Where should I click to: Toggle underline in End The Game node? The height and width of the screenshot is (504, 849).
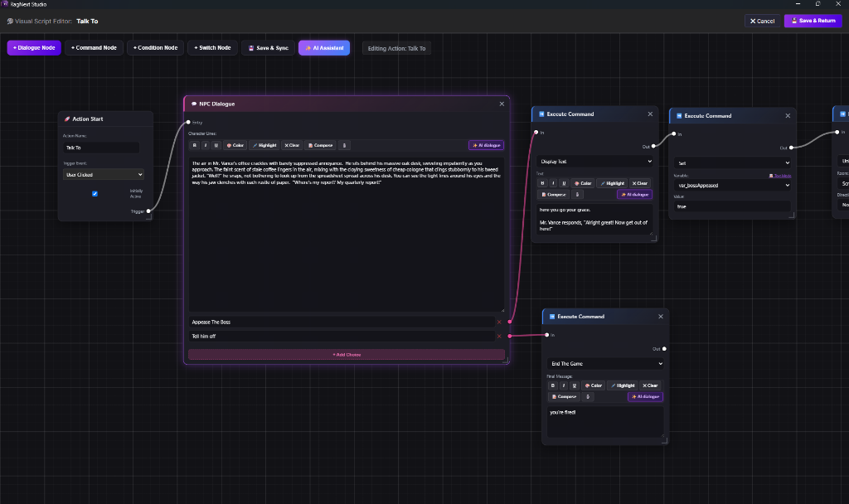coord(574,385)
